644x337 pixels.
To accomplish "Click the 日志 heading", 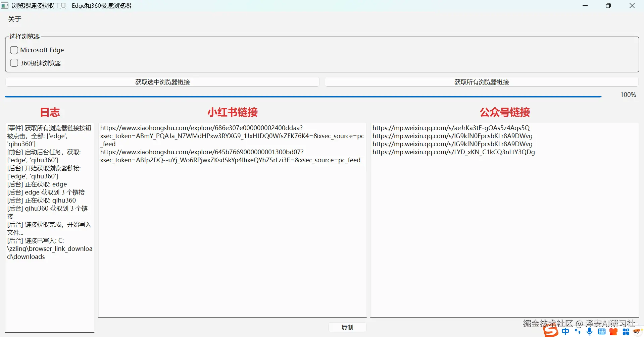I will [50, 112].
